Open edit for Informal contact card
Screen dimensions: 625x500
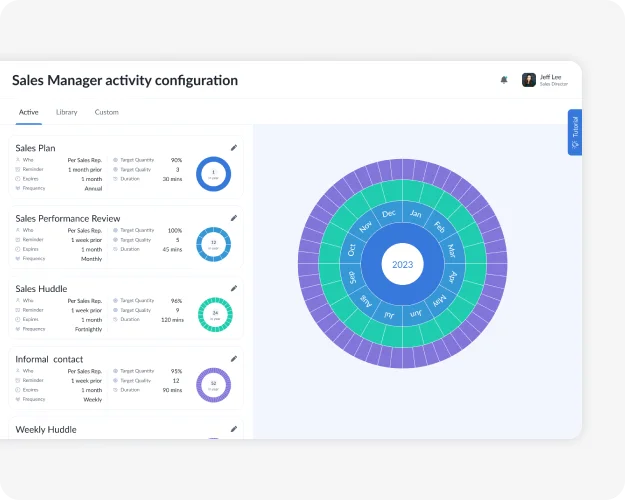[234, 358]
